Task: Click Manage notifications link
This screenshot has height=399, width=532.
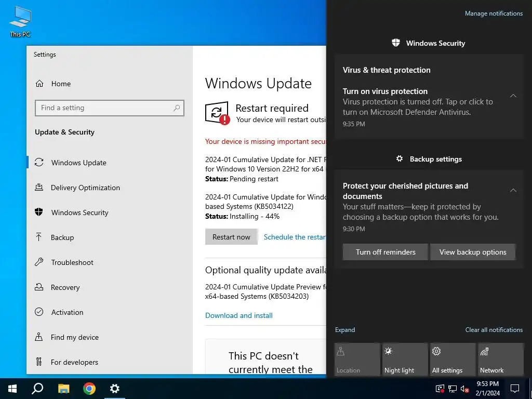Action: (x=494, y=13)
